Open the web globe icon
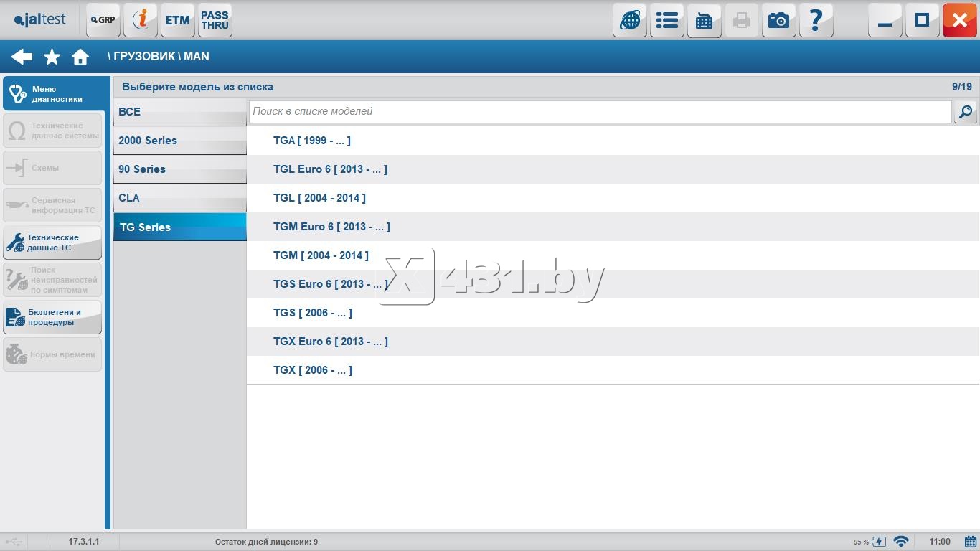 point(630,20)
